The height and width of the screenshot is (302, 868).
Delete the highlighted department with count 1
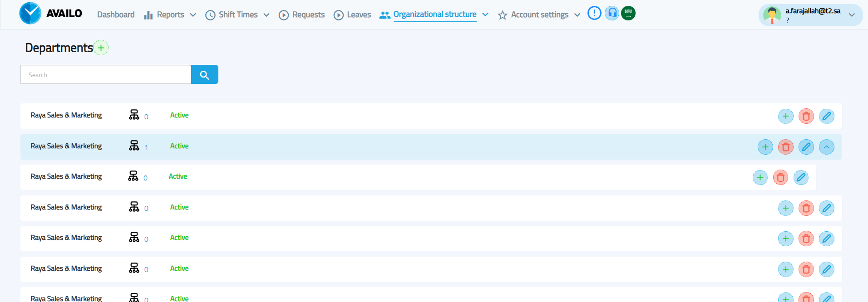click(786, 147)
